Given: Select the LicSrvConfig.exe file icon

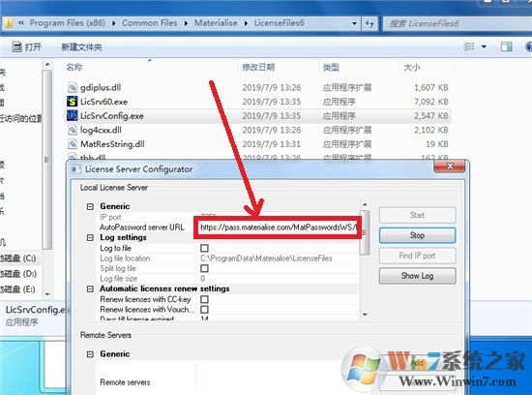Looking at the screenshot, I should coord(72,115).
